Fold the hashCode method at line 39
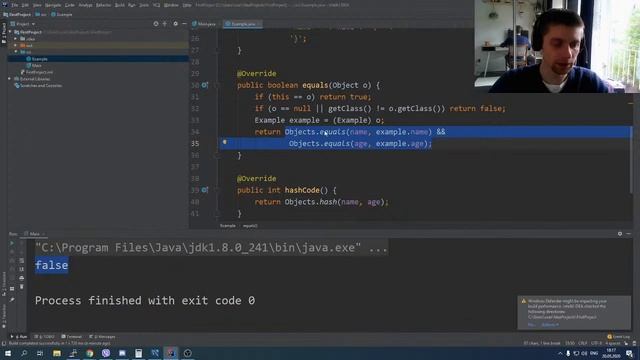 [217, 190]
